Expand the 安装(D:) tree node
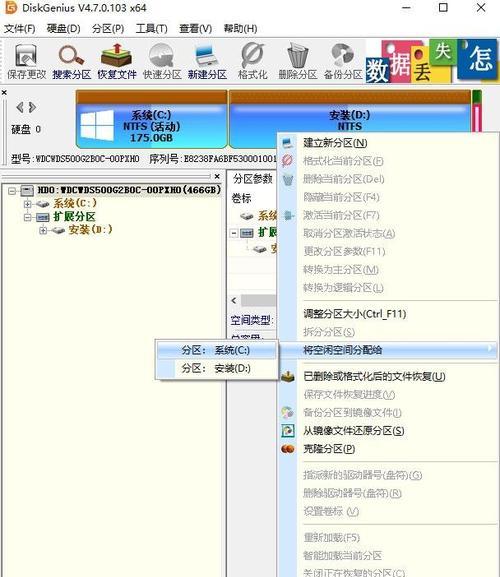The image size is (500, 577). tap(43, 231)
